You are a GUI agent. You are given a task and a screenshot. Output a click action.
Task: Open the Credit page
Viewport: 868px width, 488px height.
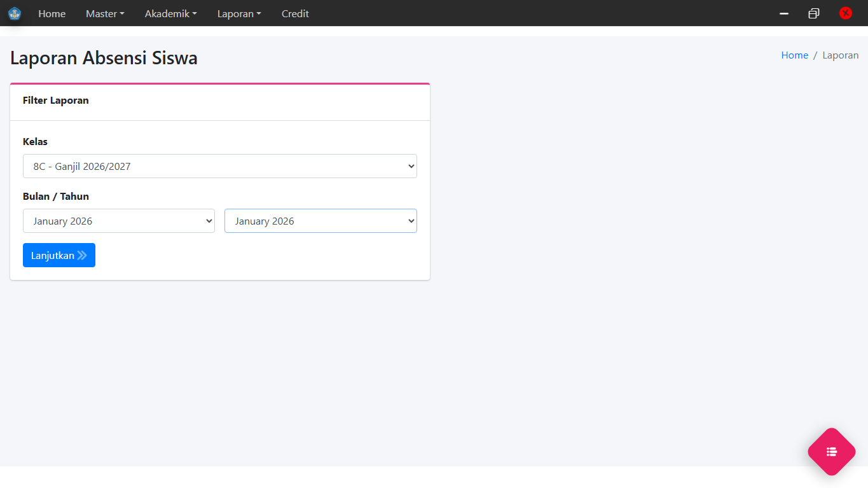coord(295,13)
